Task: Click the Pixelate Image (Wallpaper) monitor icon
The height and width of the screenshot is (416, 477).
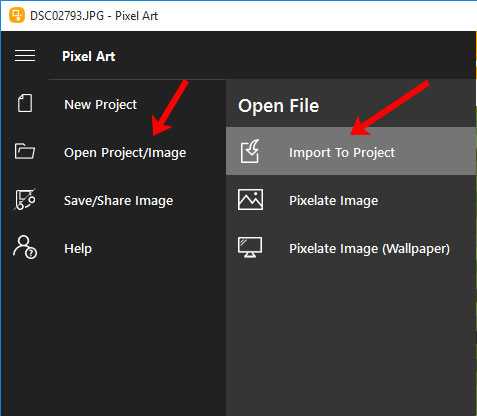Action: (x=250, y=247)
